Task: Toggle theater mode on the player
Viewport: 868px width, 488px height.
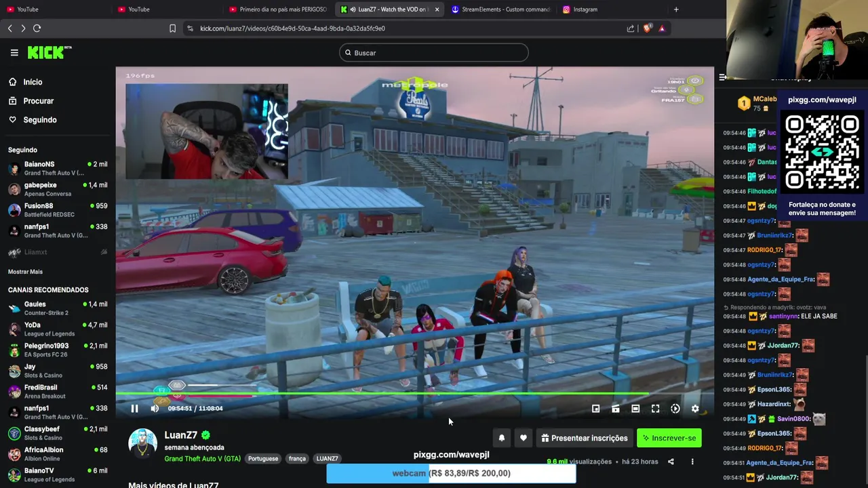Action: tap(635, 409)
